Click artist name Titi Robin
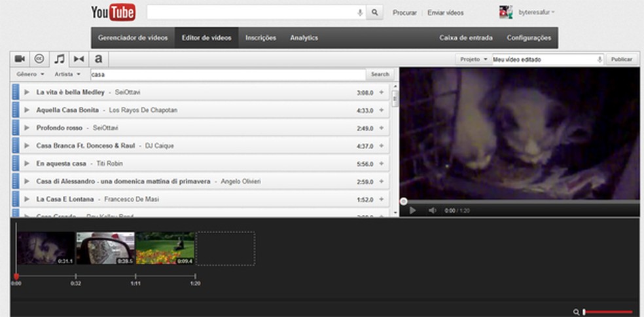The image size is (644, 317). (x=110, y=164)
